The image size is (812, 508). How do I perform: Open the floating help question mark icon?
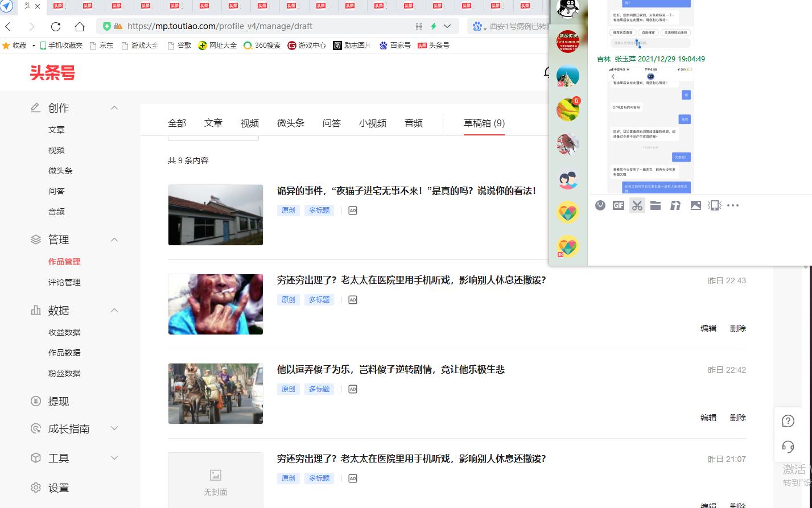coord(788,421)
